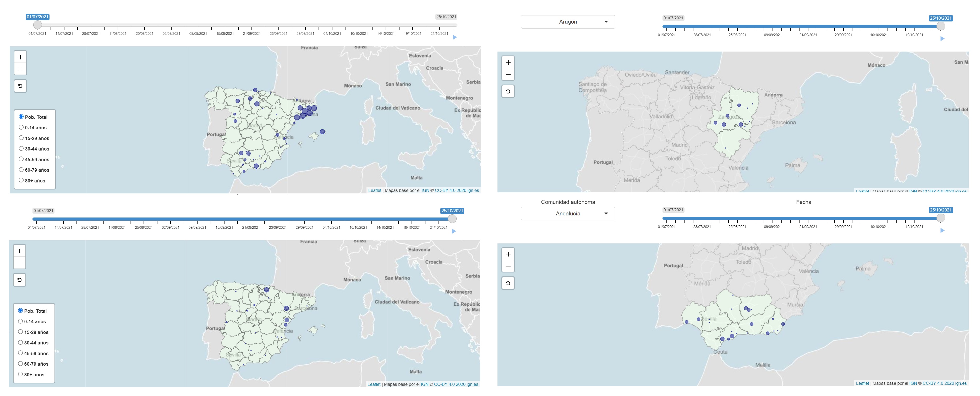Select 80+ años in top-left map
The width and height of the screenshot is (980, 396).
click(21, 180)
